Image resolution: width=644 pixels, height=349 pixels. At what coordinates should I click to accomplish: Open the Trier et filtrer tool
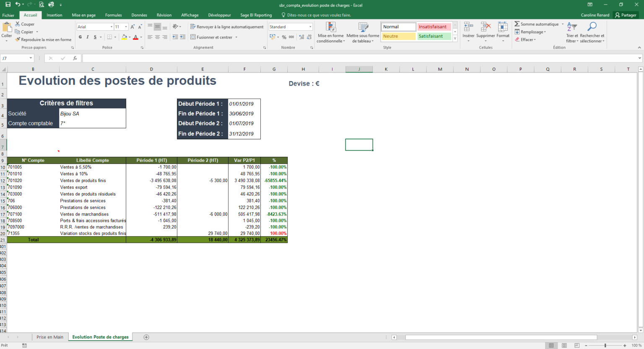[572, 31]
